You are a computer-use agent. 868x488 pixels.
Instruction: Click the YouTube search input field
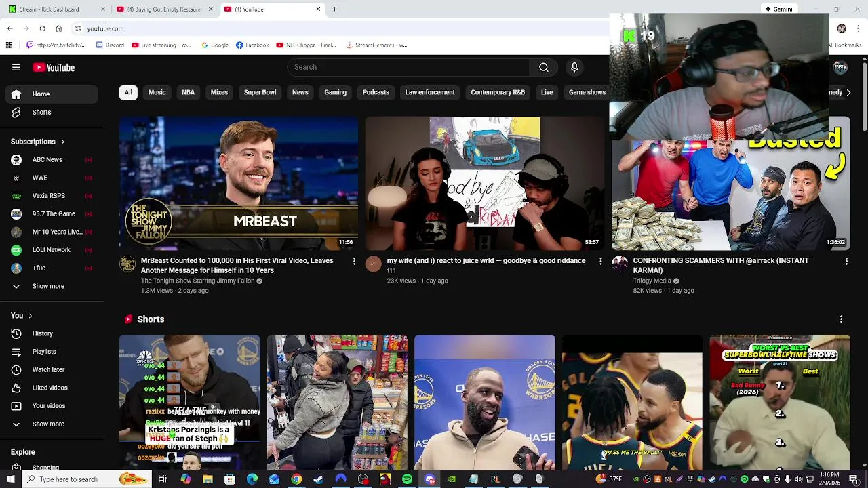tap(408, 67)
